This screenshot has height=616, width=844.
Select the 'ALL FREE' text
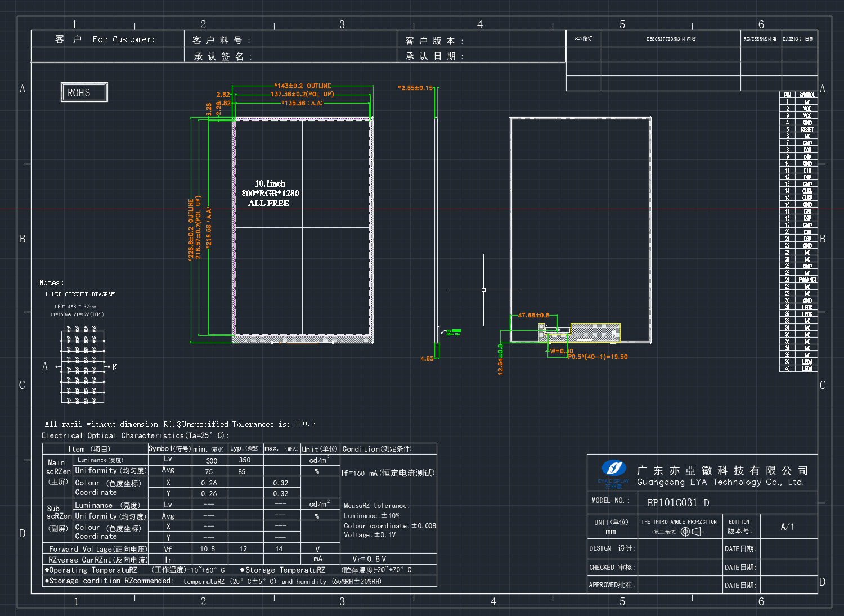pos(269,203)
